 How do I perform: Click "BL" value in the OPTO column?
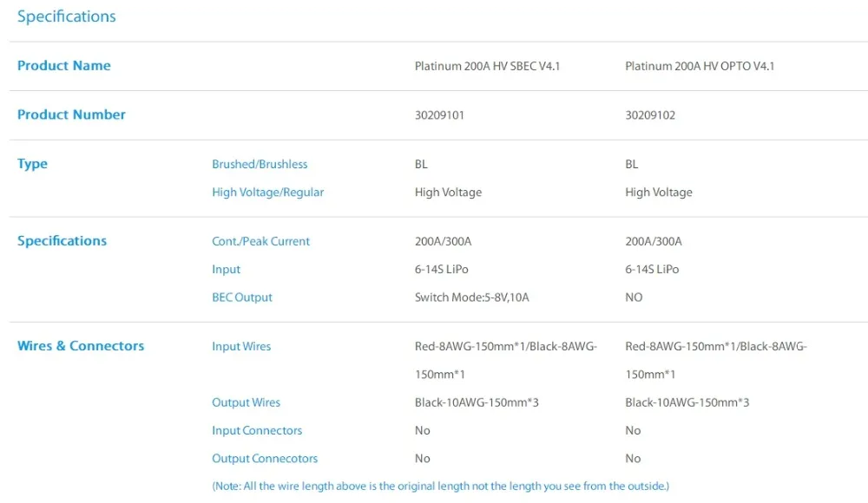point(632,165)
